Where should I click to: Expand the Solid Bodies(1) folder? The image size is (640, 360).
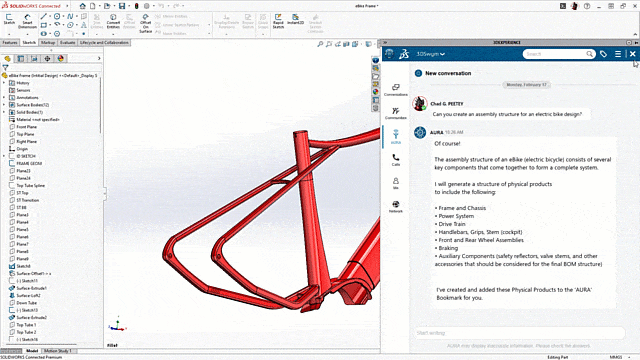click(4, 112)
